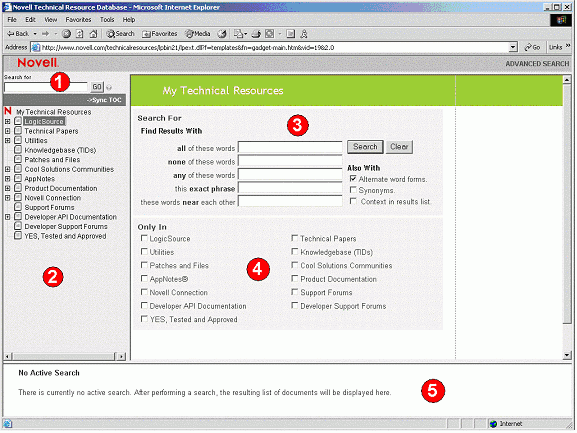The height and width of the screenshot is (433, 577).
Task: Expand the Developer API Documentation node
Action: [x=7, y=217]
